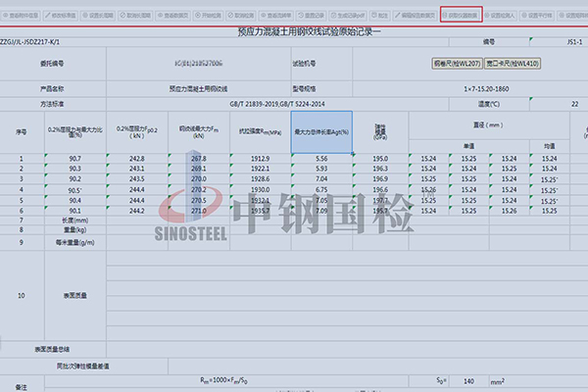Click the 查看附件信息 toolbar button
The image size is (588, 392).
[x=22, y=17]
